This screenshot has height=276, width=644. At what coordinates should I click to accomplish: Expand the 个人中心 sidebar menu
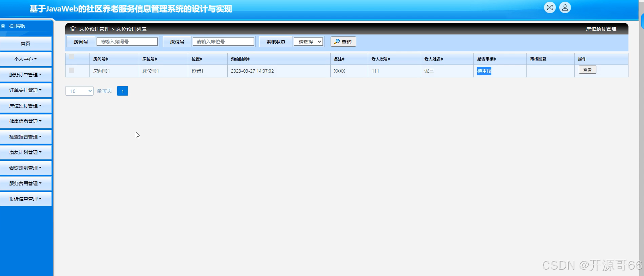pos(26,59)
